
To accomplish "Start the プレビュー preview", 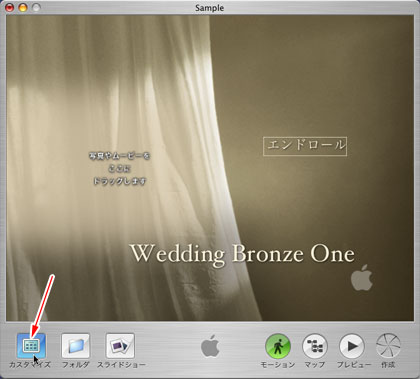I will pyautogui.click(x=352, y=347).
